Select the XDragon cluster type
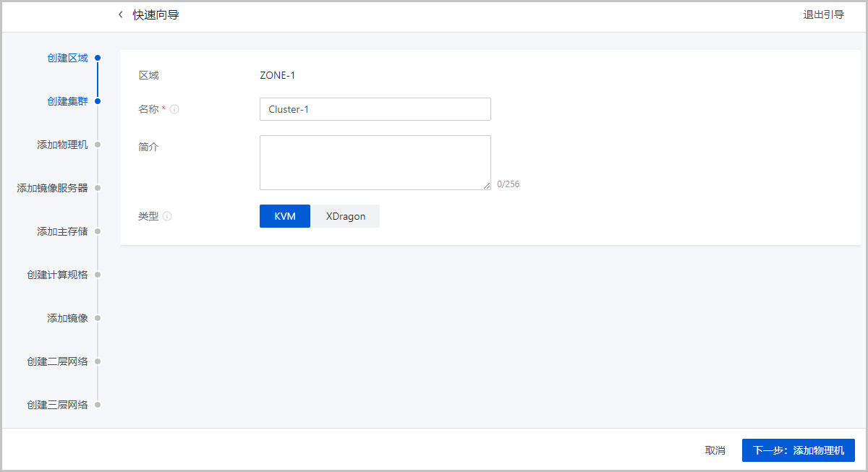 click(x=346, y=216)
